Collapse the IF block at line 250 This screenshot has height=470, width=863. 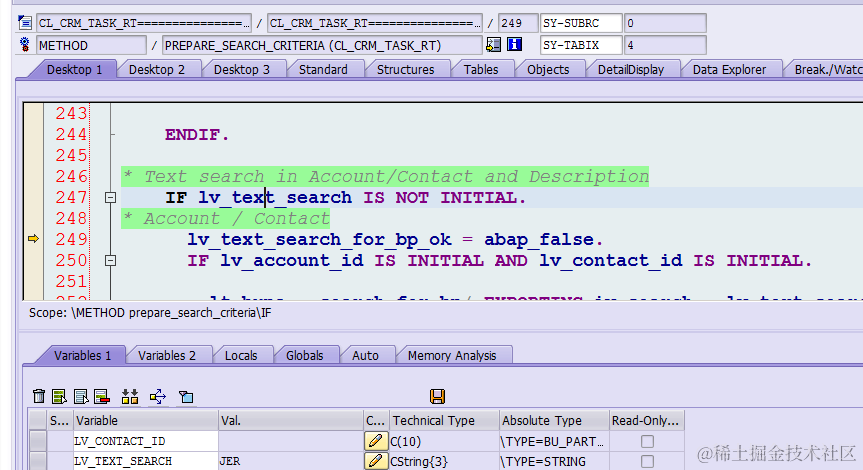(111, 260)
